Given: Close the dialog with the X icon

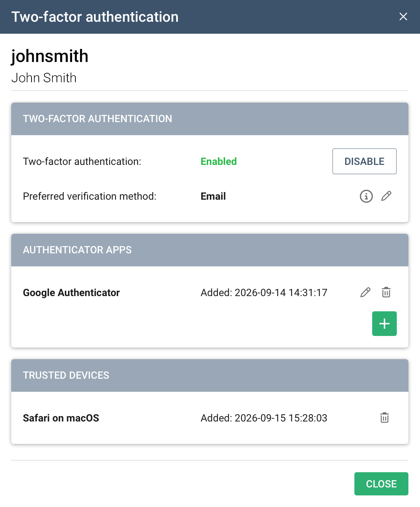Looking at the screenshot, I should (x=403, y=17).
